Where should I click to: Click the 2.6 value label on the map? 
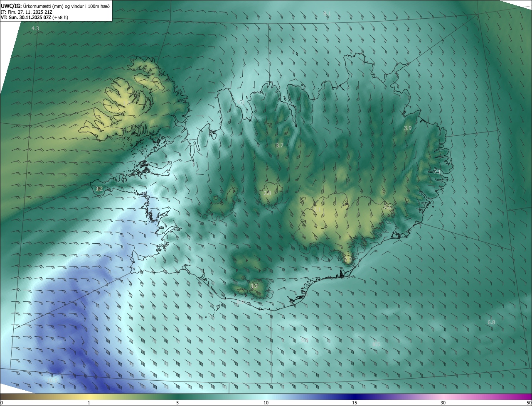pos(387,207)
